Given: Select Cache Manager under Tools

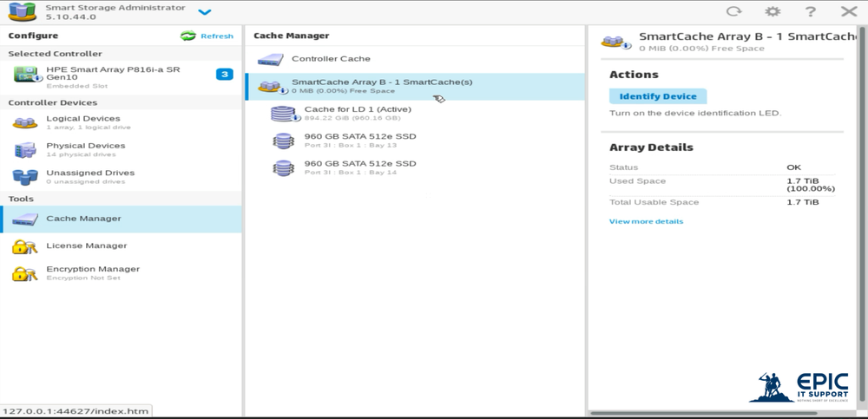Looking at the screenshot, I should pyautogui.click(x=121, y=219).
